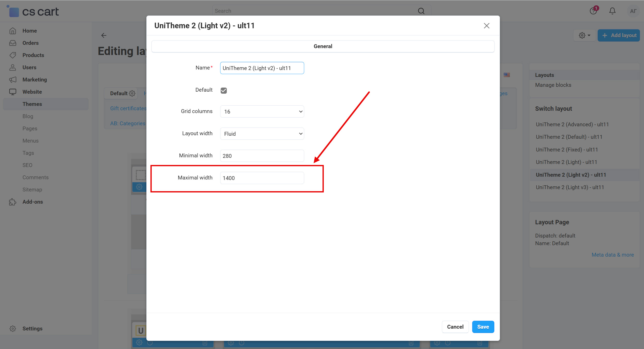Click the back arrow icon
The image size is (644, 349).
pyautogui.click(x=104, y=35)
